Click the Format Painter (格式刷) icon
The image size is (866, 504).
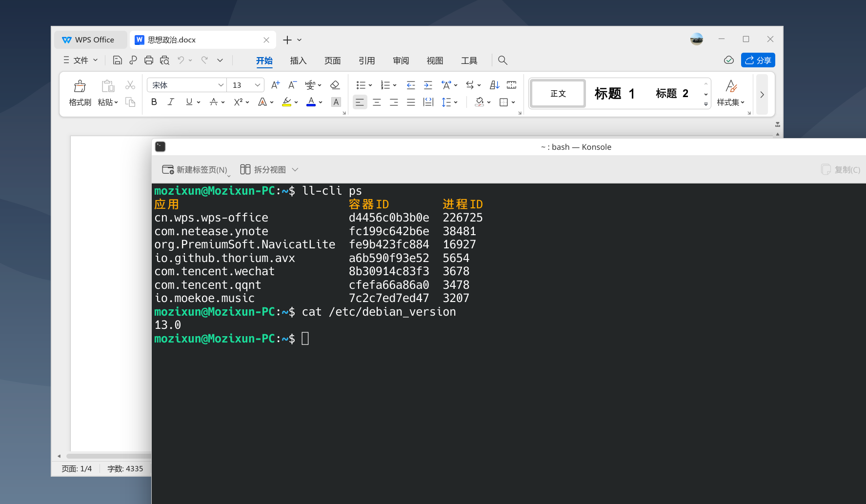pos(80,86)
